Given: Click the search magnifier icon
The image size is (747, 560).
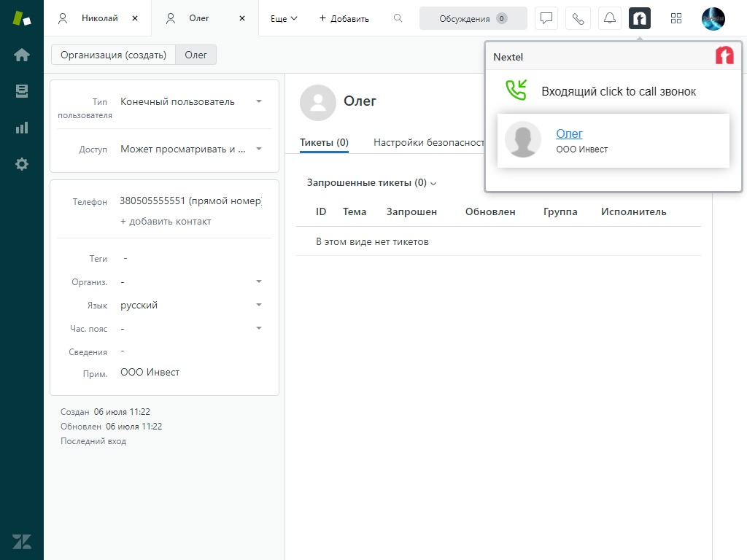Looking at the screenshot, I should point(398,18).
